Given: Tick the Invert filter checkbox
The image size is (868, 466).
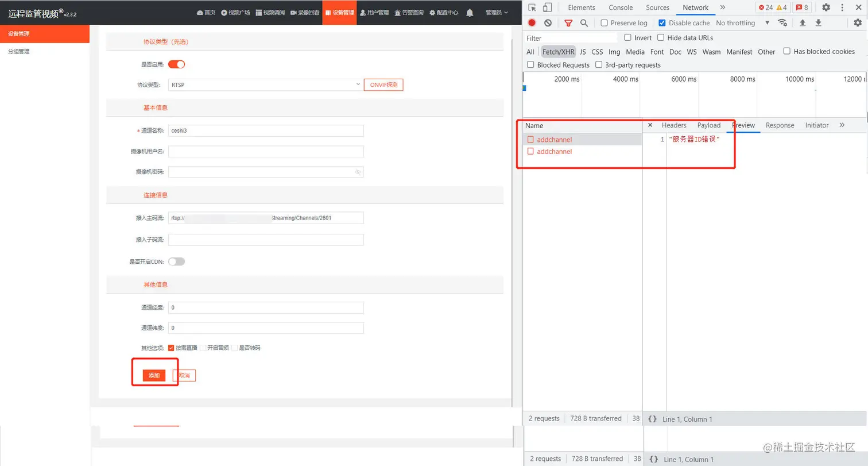Looking at the screenshot, I should 627,37.
